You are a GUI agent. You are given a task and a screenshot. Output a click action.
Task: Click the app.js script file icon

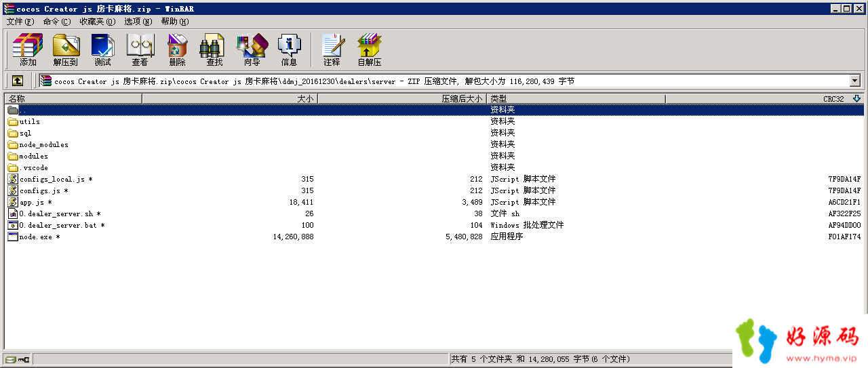coord(13,202)
